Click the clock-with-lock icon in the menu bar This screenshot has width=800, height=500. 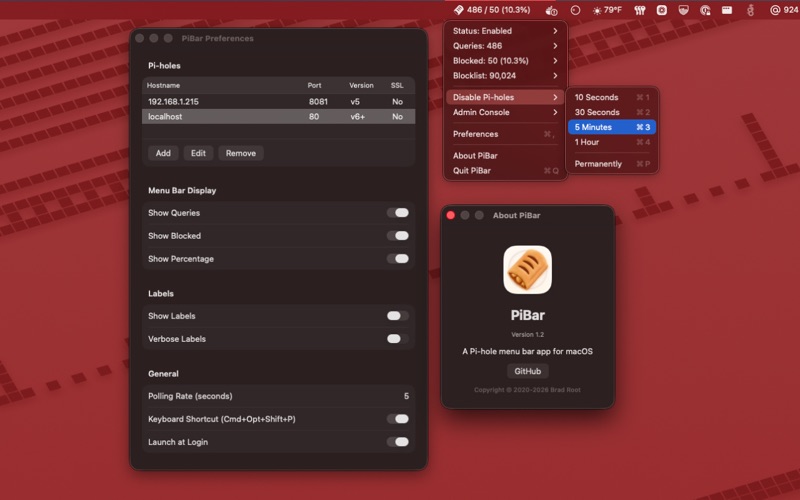click(x=705, y=10)
